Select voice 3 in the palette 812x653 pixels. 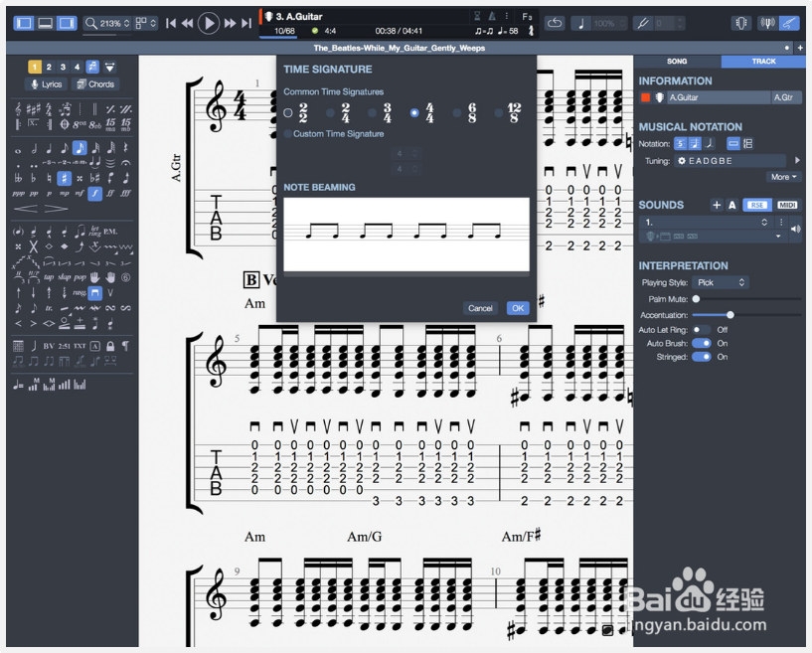pos(63,67)
